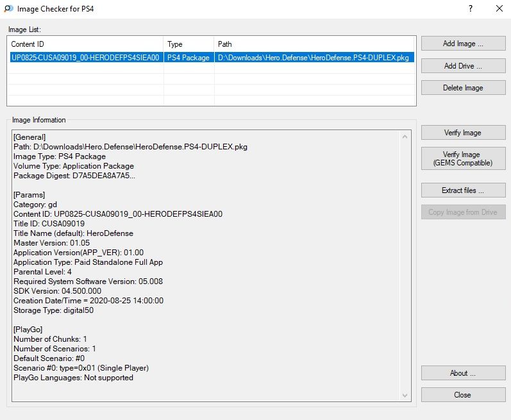This screenshot has height=420, width=511.
Task: Click Verify Image (GEMS Compatible) button
Action: click(x=463, y=158)
